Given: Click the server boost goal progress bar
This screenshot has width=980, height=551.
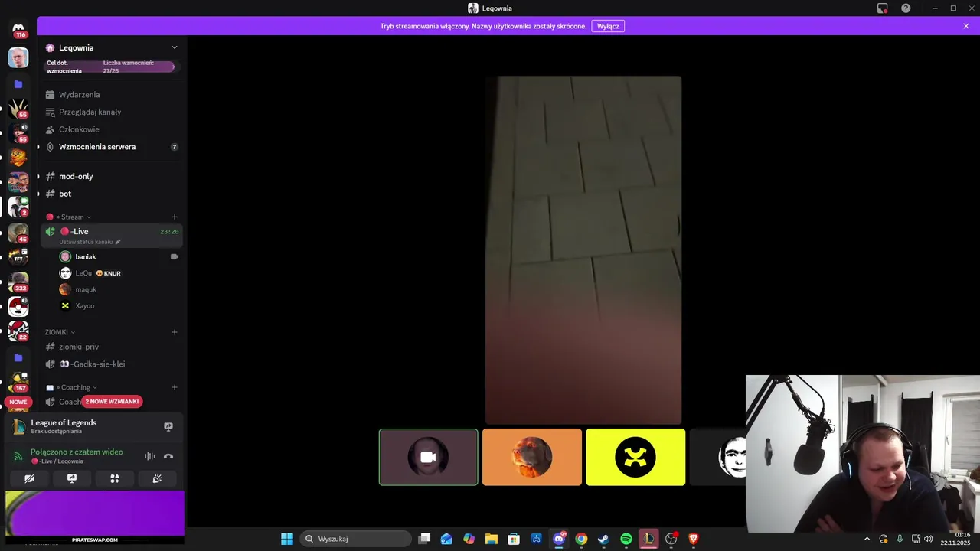Looking at the screenshot, I should tap(109, 67).
